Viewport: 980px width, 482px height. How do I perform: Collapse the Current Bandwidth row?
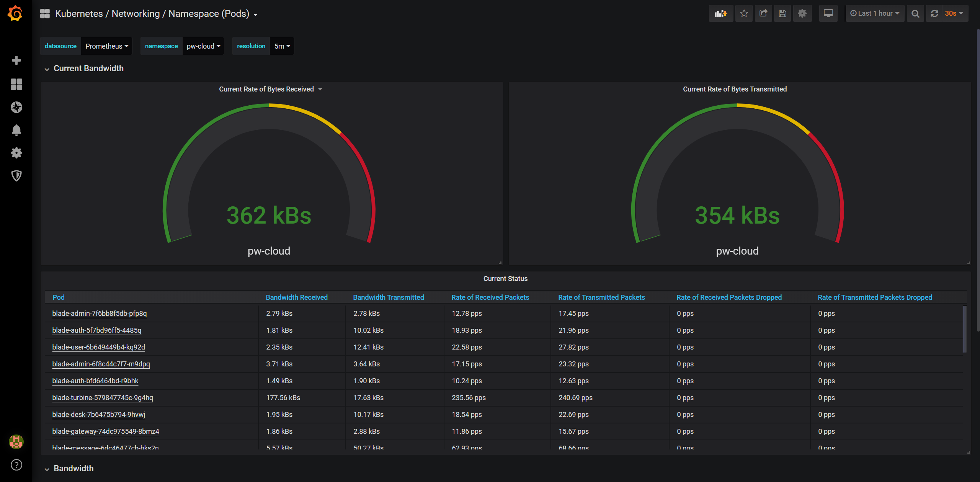(x=88, y=69)
